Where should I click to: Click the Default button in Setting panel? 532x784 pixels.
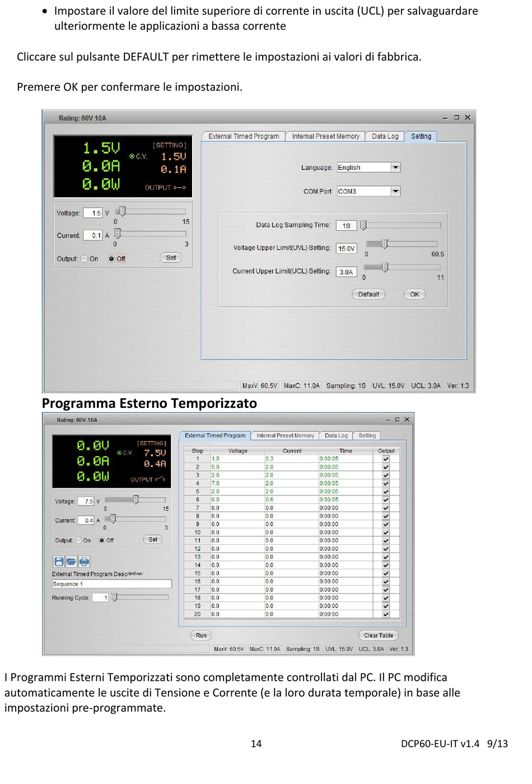tap(368, 294)
